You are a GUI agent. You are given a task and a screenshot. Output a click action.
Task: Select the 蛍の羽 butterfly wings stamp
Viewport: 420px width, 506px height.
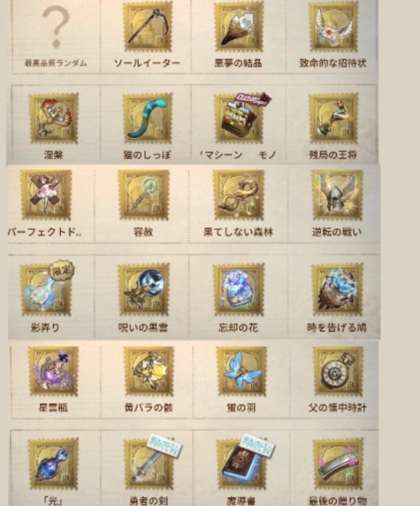(241, 371)
